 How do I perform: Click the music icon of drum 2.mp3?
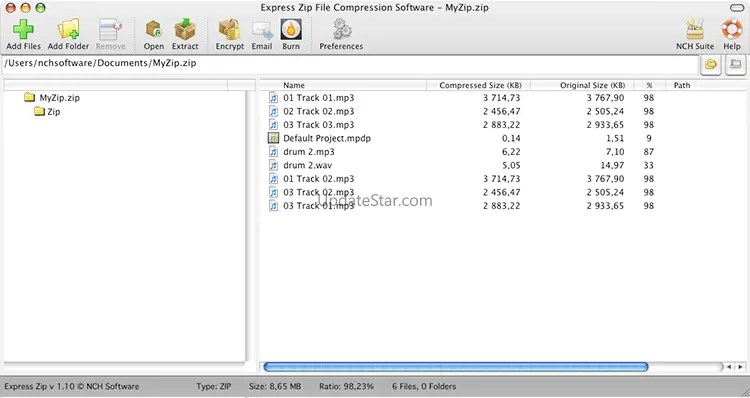click(x=273, y=152)
